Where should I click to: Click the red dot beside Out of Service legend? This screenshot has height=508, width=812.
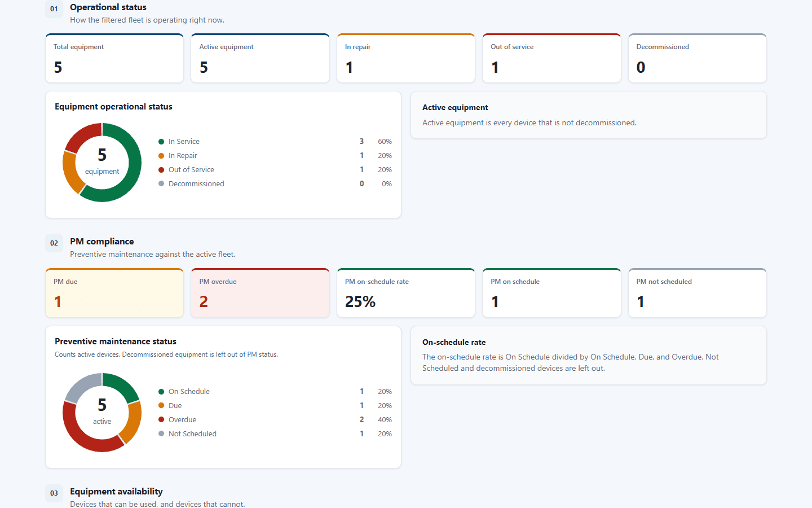click(x=161, y=170)
